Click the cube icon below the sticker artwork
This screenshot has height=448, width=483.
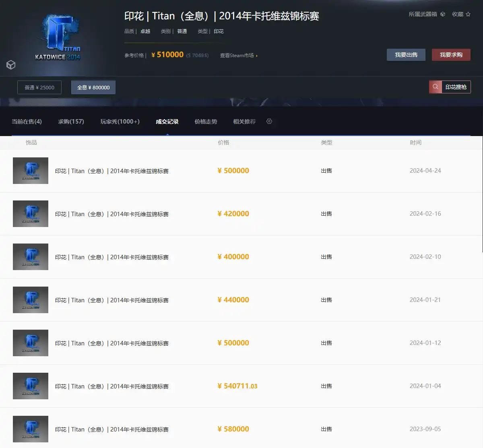click(x=10, y=65)
